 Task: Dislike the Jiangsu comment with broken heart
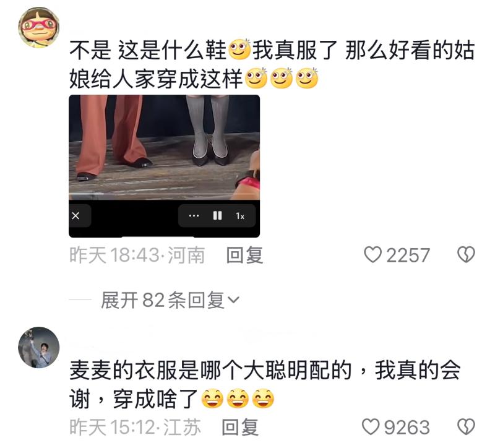(466, 427)
